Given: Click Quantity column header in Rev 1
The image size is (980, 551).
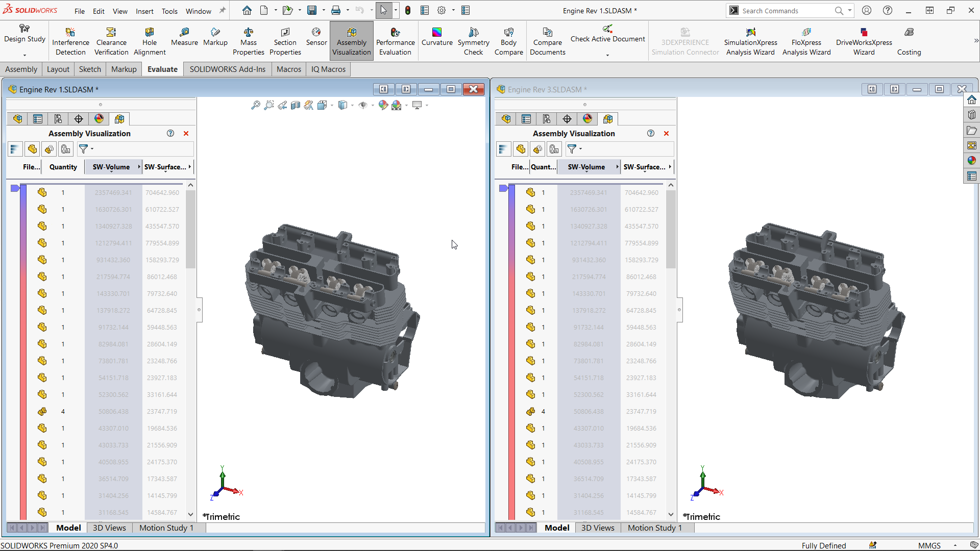Looking at the screenshot, I should [63, 167].
